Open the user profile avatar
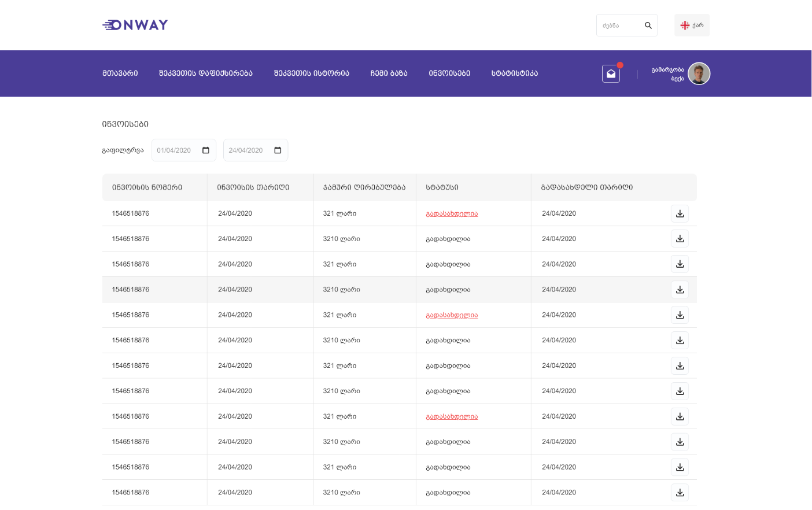This screenshot has width=812, height=510. (x=699, y=73)
